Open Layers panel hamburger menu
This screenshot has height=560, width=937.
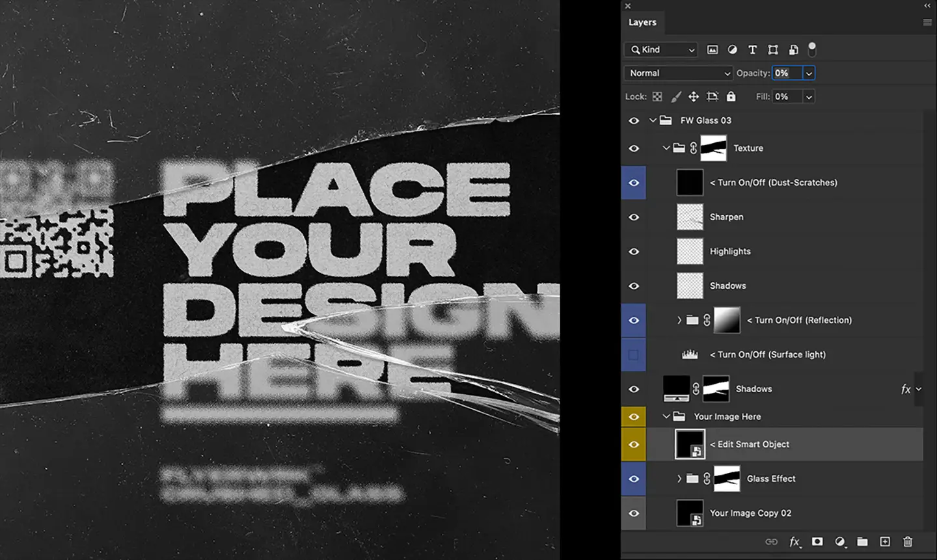tap(927, 22)
